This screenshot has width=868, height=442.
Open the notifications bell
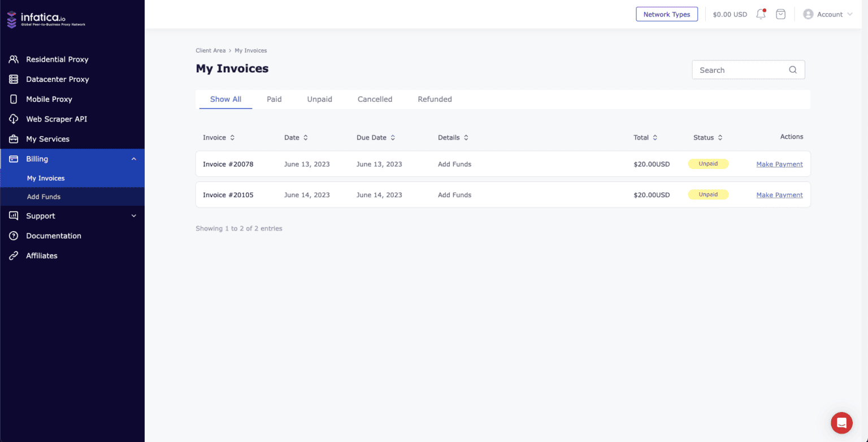[x=760, y=14]
